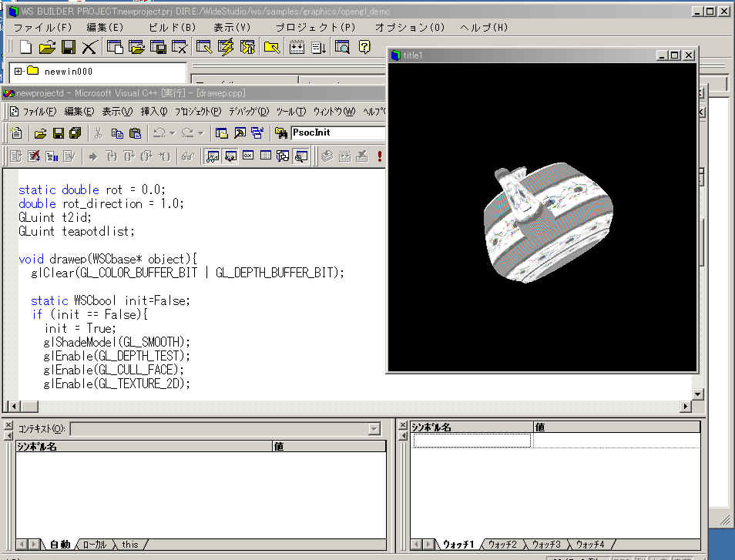Toggle the Memory window debug button

coord(266,156)
